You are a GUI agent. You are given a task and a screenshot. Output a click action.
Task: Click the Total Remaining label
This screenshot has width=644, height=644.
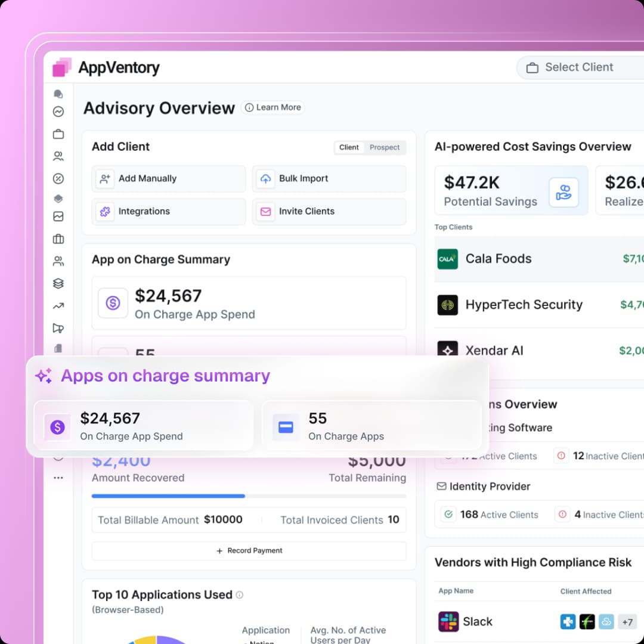367,478
